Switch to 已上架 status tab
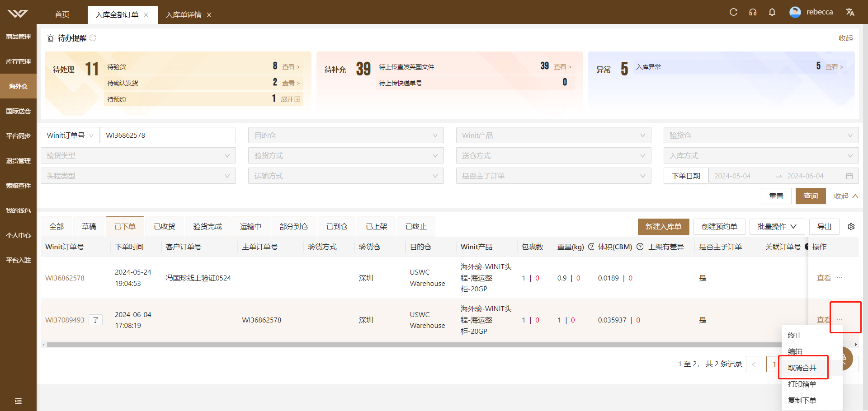868x411 pixels. pos(377,227)
